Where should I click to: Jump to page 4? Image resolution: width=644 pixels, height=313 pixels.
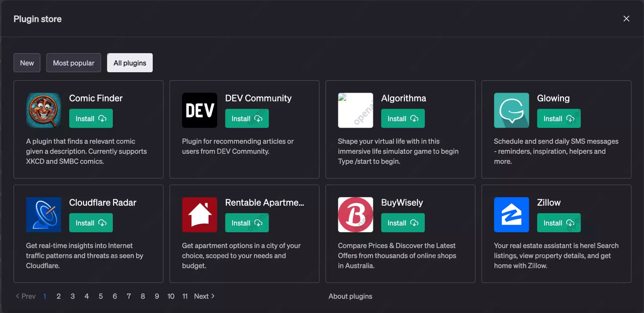(87, 296)
